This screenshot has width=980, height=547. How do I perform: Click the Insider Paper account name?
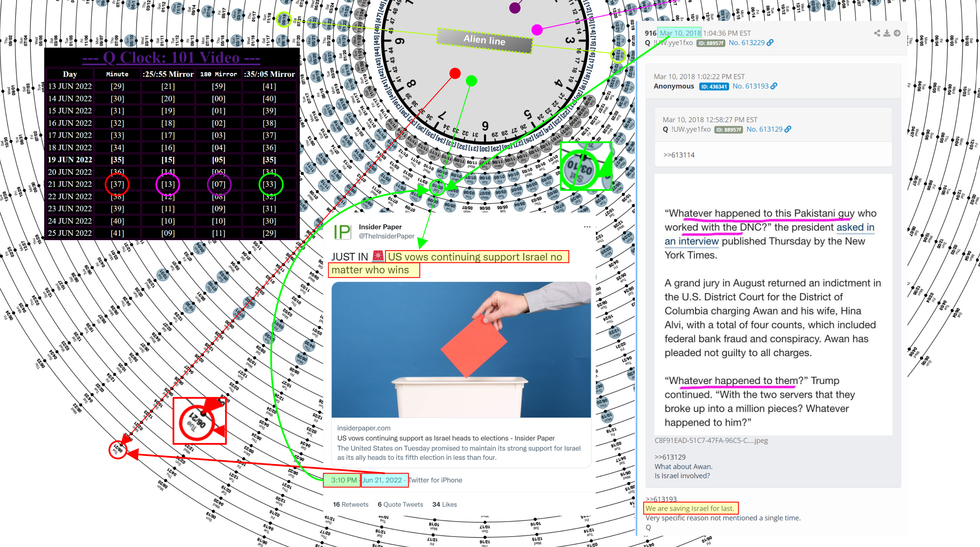[x=380, y=227]
